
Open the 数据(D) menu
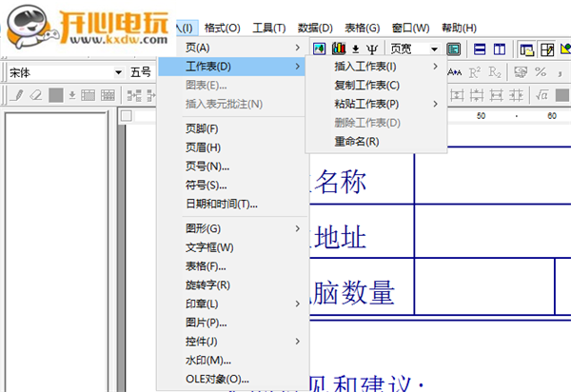(315, 28)
